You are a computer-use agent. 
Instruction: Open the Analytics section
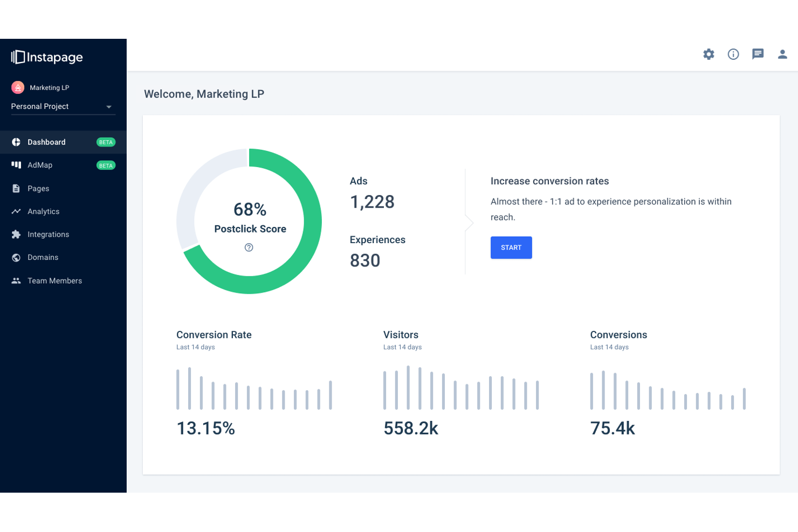pos(43,211)
